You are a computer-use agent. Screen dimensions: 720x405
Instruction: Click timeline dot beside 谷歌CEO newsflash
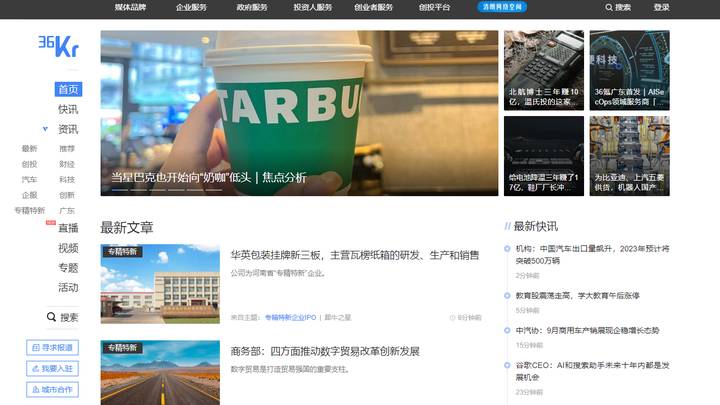[507, 365]
